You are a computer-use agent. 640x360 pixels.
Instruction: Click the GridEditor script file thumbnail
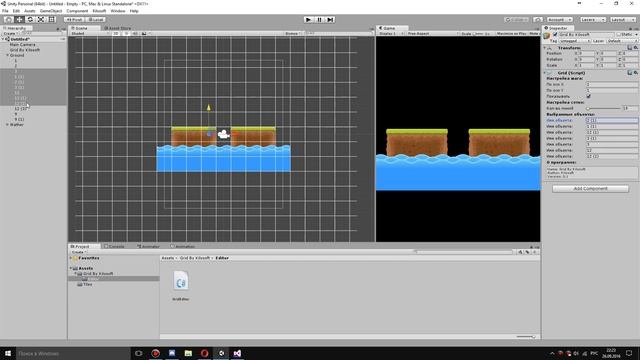click(180, 281)
